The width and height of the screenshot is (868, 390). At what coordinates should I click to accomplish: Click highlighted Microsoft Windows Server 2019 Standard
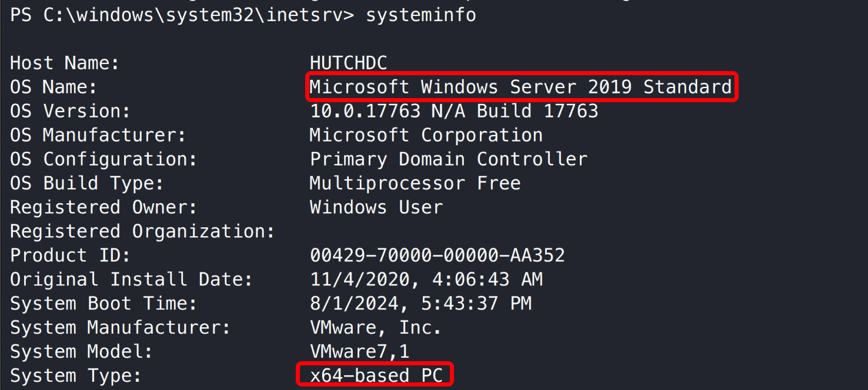520,87
